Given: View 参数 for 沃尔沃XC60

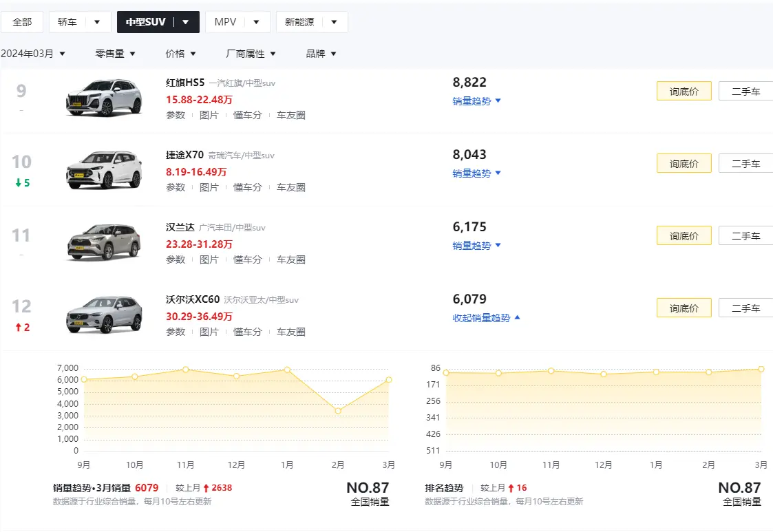Looking at the screenshot, I should click(x=176, y=332).
